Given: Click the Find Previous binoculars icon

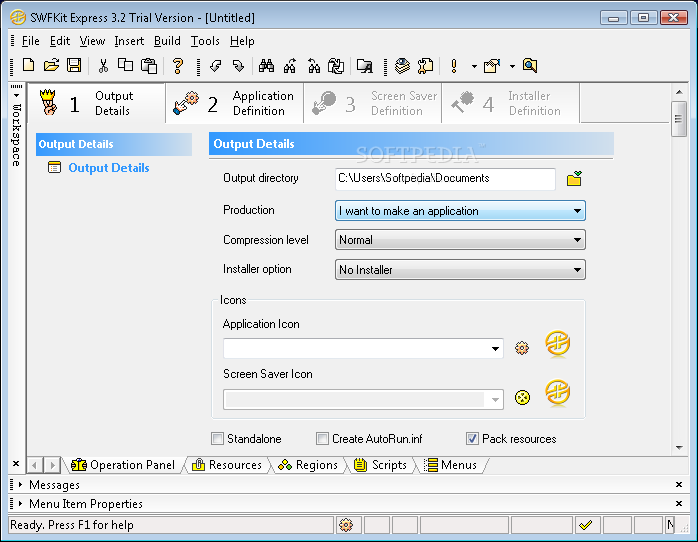Looking at the screenshot, I should click(314, 66).
